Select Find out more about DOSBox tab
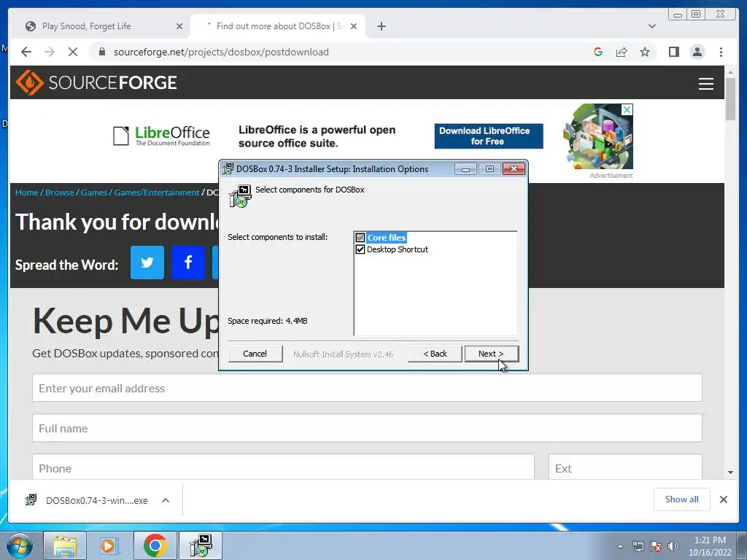Screen dimensions: 747x560 click(x=278, y=26)
